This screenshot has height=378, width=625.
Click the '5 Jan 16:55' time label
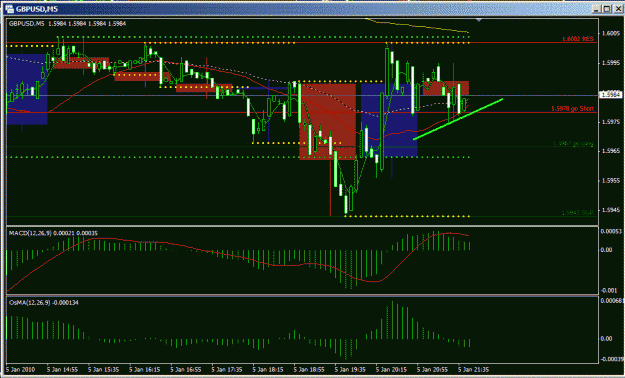(x=185, y=370)
